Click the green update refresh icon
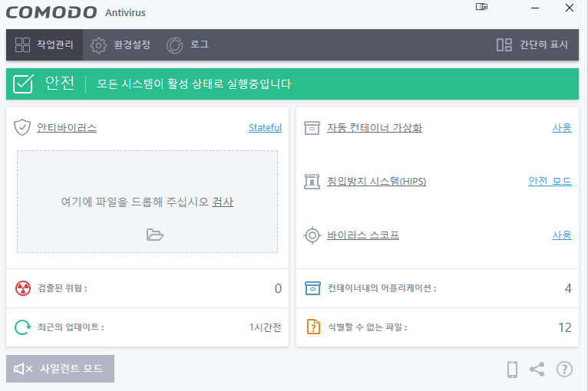Screen dimensions: 588x391 (23, 327)
